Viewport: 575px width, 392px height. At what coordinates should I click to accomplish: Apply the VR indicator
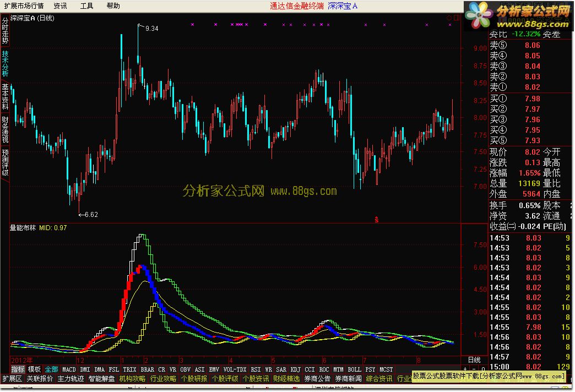[173, 369]
